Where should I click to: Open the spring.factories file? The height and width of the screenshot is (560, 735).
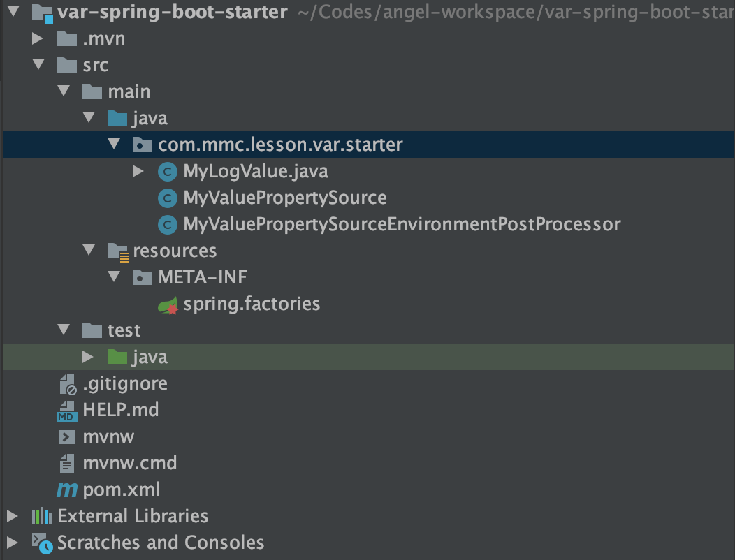(252, 304)
